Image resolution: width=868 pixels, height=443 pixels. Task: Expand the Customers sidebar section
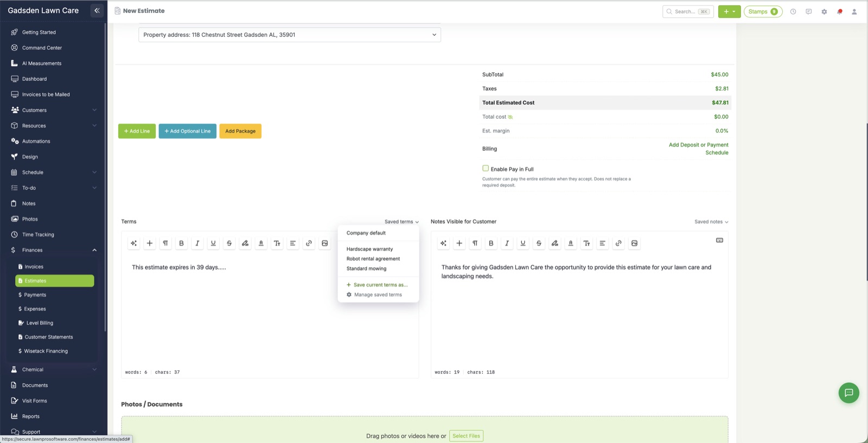coord(54,110)
